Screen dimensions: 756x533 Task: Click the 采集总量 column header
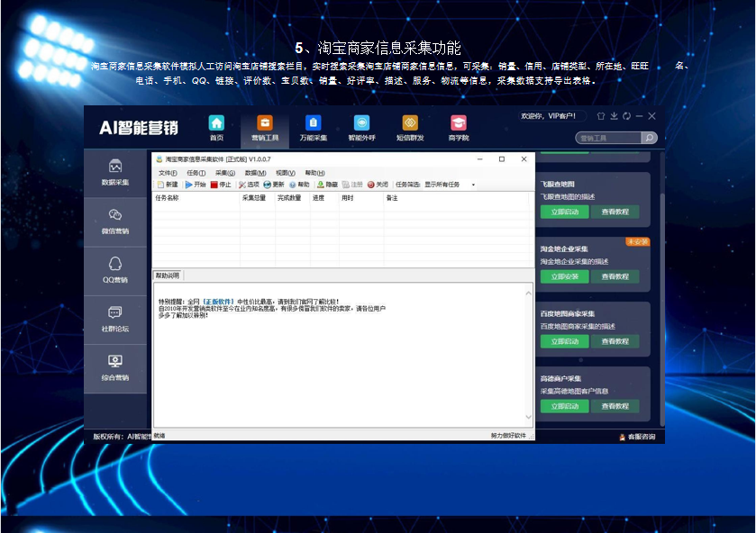tap(258, 198)
